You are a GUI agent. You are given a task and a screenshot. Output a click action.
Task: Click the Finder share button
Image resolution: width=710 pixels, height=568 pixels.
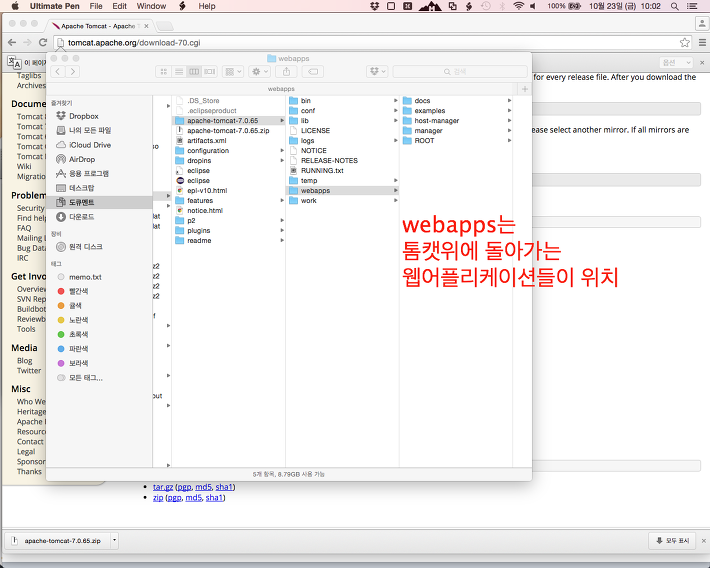click(286, 72)
